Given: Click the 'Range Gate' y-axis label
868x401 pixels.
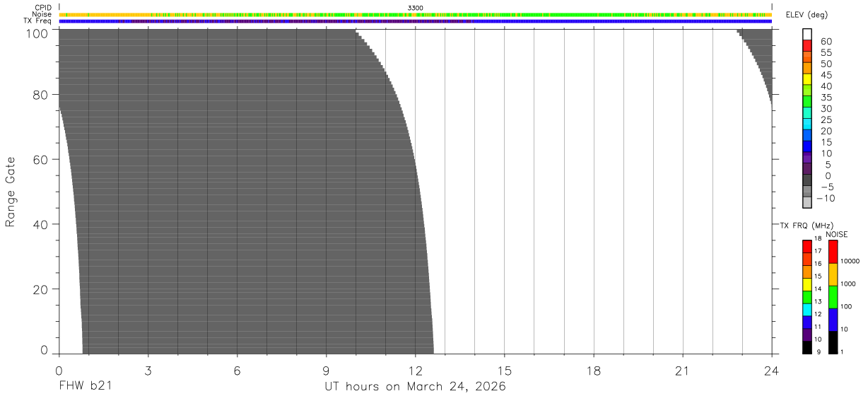Looking at the screenshot, I should (x=11, y=192).
